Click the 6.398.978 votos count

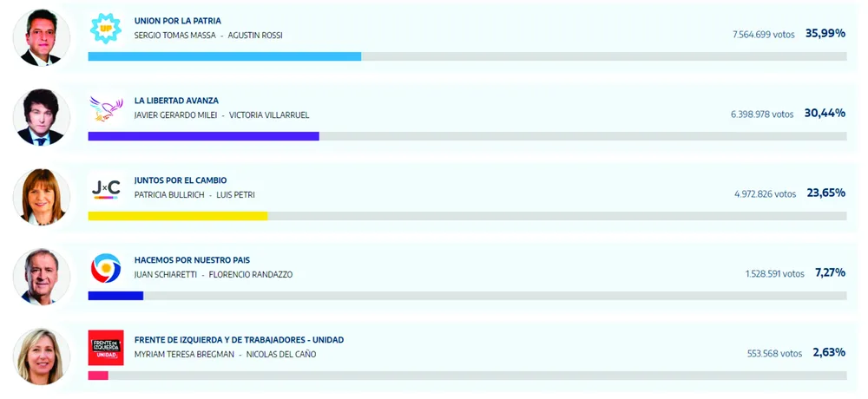tap(762, 114)
